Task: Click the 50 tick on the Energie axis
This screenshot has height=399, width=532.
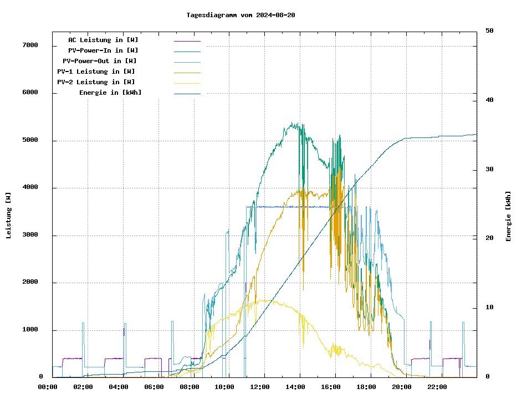Action: click(489, 31)
